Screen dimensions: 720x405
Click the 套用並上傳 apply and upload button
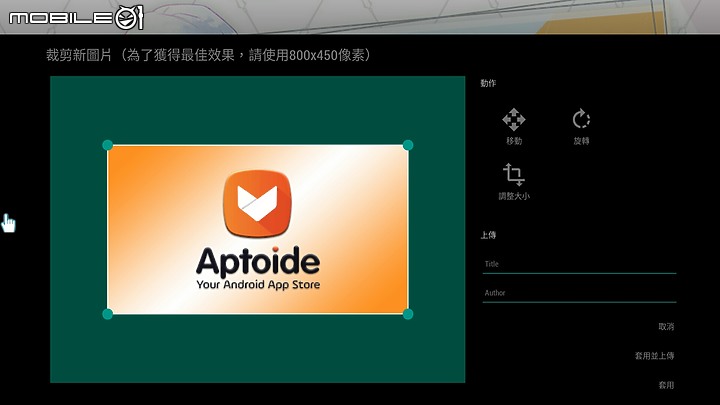tap(654, 355)
